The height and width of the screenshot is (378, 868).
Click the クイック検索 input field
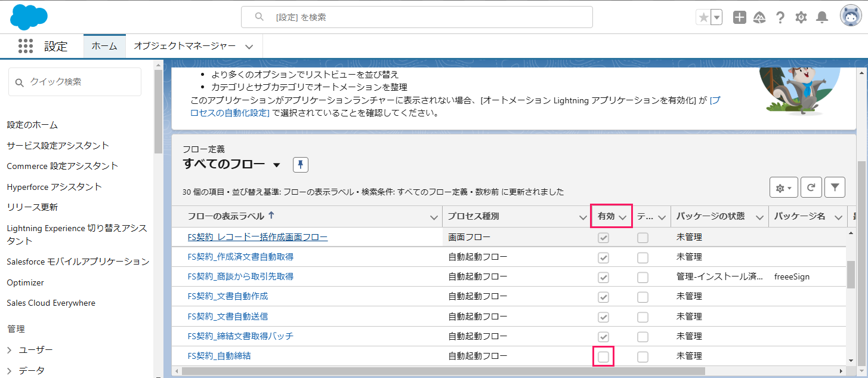pos(75,82)
